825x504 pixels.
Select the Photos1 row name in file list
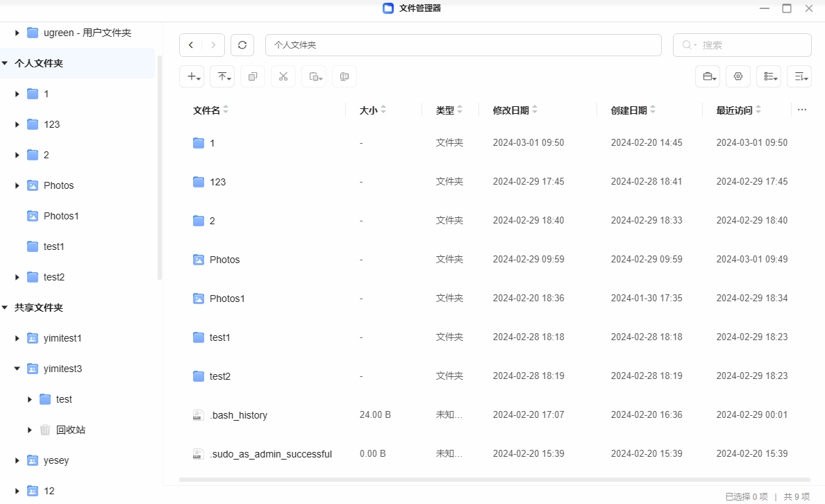coord(227,299)
